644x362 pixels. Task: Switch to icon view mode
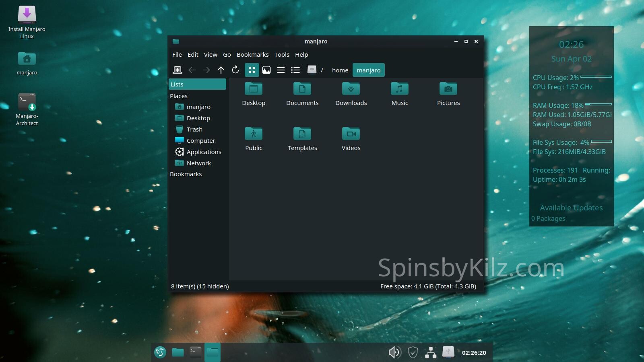tap(252, 70)
